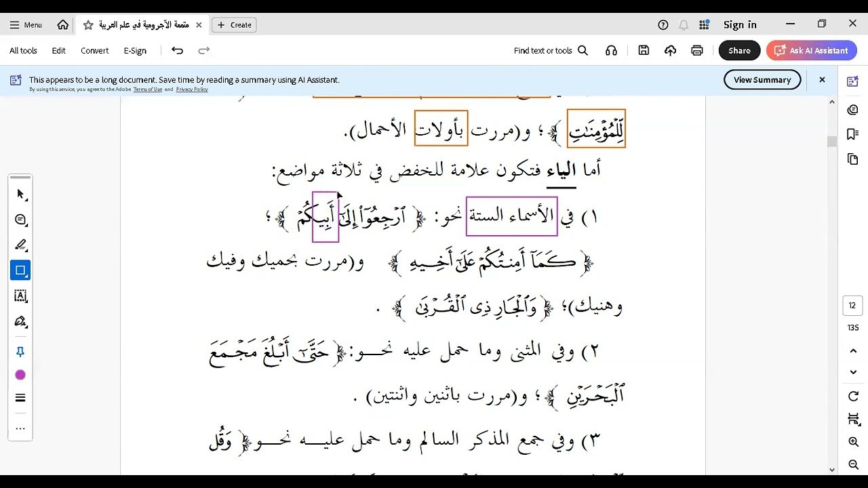Open the Edit menu item
868x488 pixels.
[x=59, y=50]
